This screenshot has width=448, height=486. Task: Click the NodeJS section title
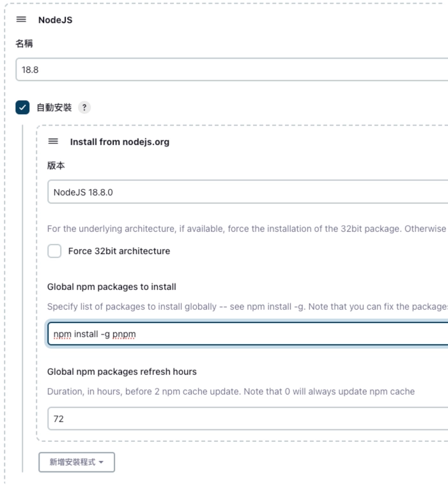[55, 20]
